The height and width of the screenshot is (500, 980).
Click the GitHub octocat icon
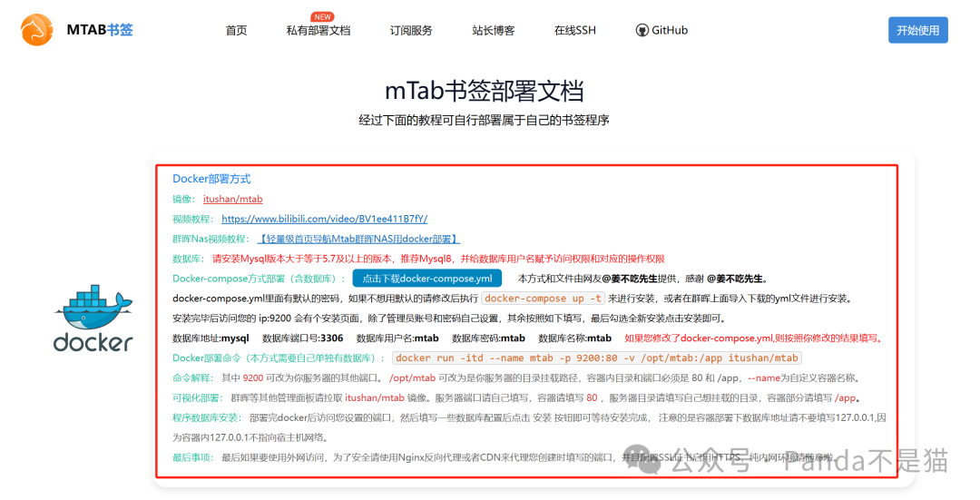point(642,30)
